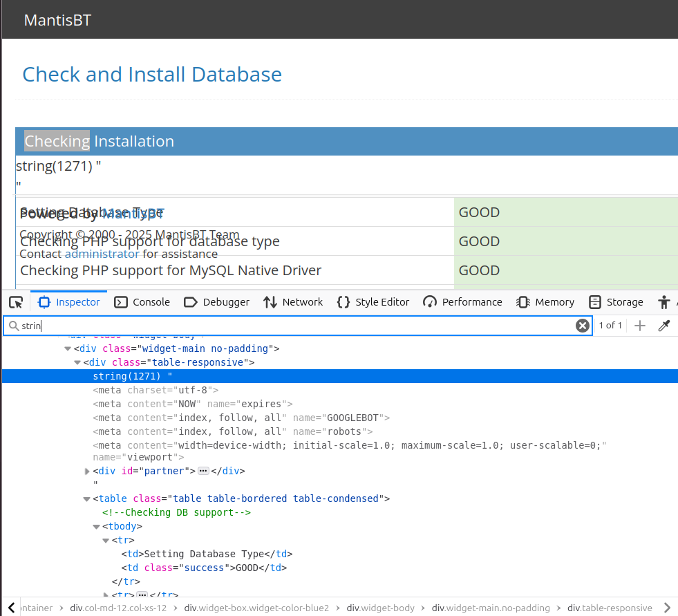Collapse the widget-main no-padding div

tap(68, 348)
